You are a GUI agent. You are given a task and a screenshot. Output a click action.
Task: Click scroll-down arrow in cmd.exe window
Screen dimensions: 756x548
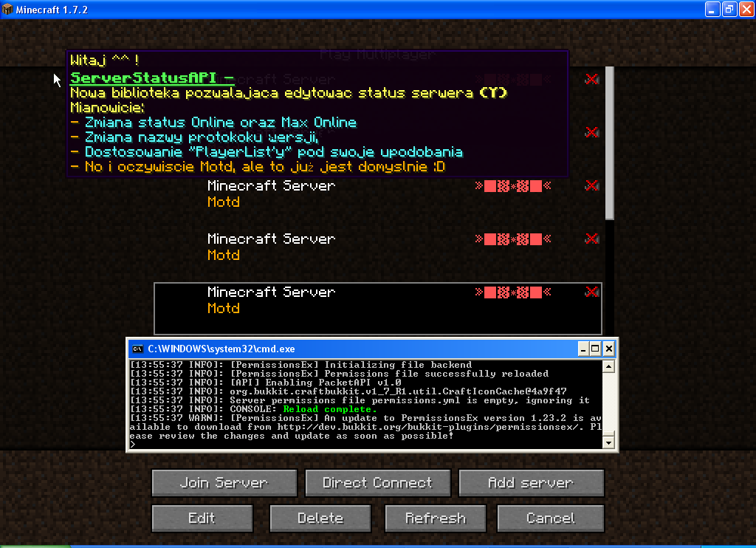pos(608,442)
